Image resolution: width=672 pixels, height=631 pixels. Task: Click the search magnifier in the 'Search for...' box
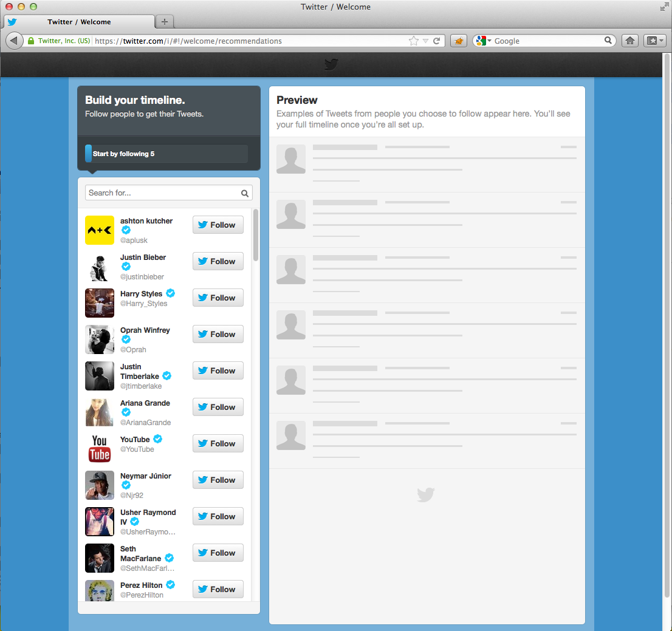[x=245, y=193]
